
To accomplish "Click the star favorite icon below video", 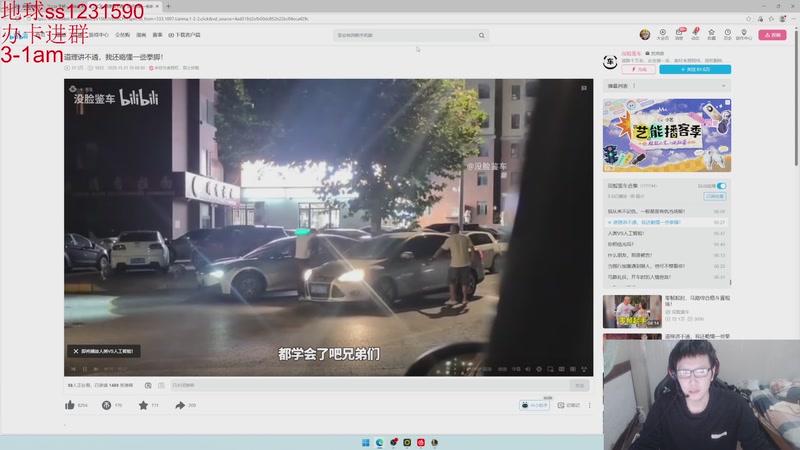I will [x=143, y=405].
